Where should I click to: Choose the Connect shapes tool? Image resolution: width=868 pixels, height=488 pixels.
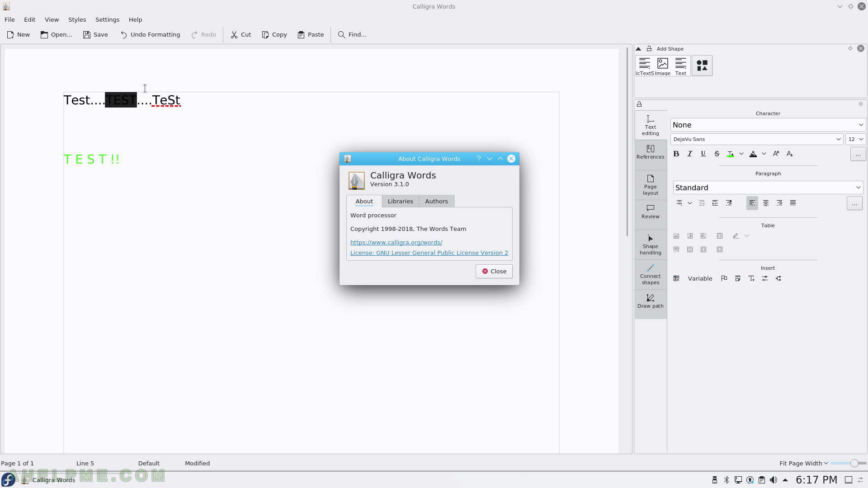pyautogui.click(x=651, y=274)
